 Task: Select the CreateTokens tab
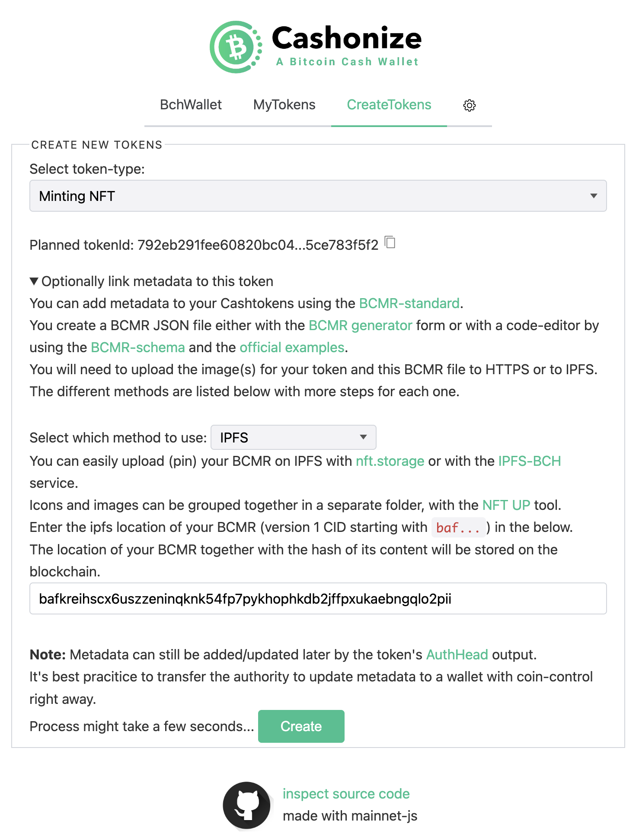pyautogui.click(x=389, y=105)
